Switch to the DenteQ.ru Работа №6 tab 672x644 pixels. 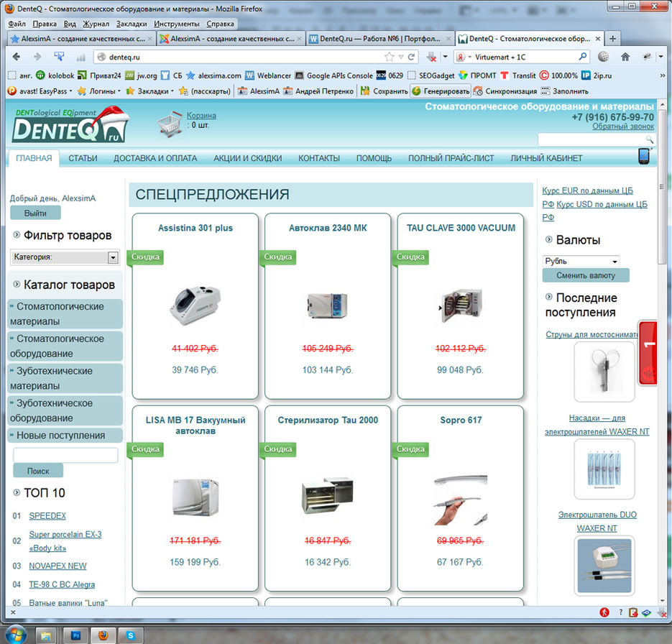(x=379, y=39)
